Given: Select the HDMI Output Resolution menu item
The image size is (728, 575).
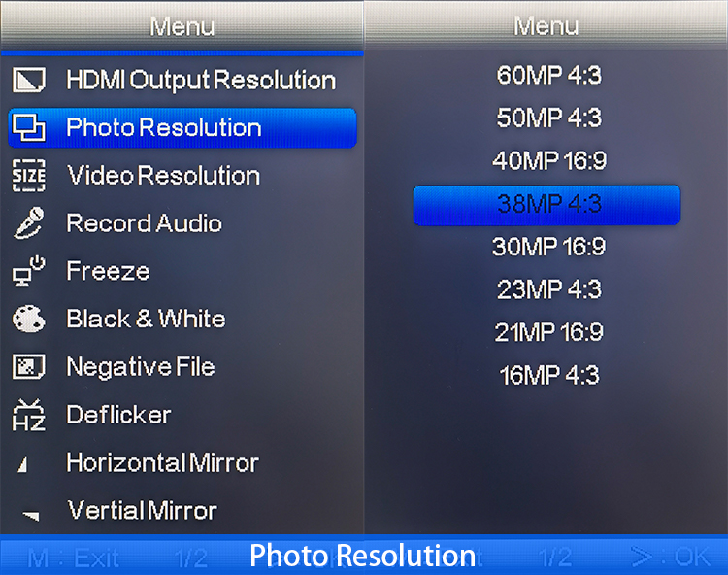Looking at the screenshot, I should click(x=200, y=81).
